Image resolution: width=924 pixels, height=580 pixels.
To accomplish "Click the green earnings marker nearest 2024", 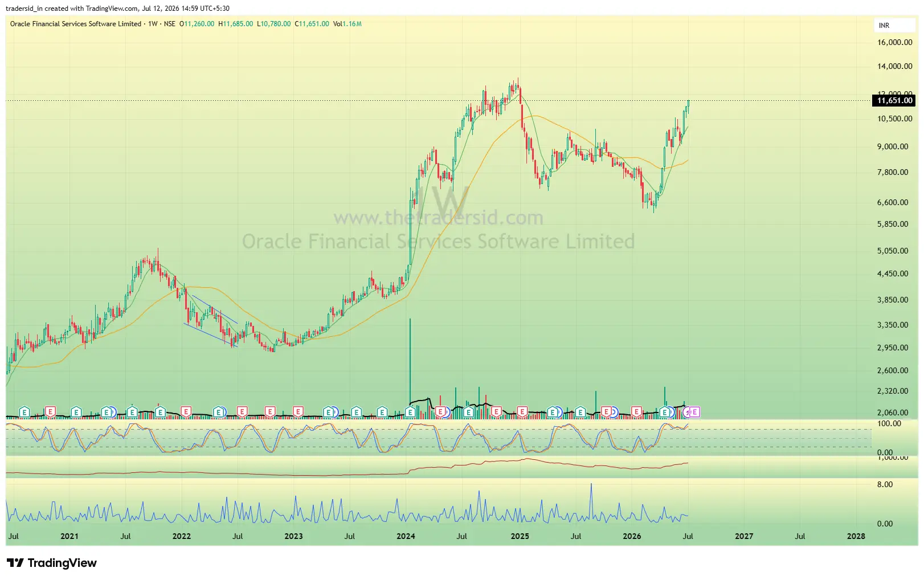I will pyautogui.click(x=411, y=412).
